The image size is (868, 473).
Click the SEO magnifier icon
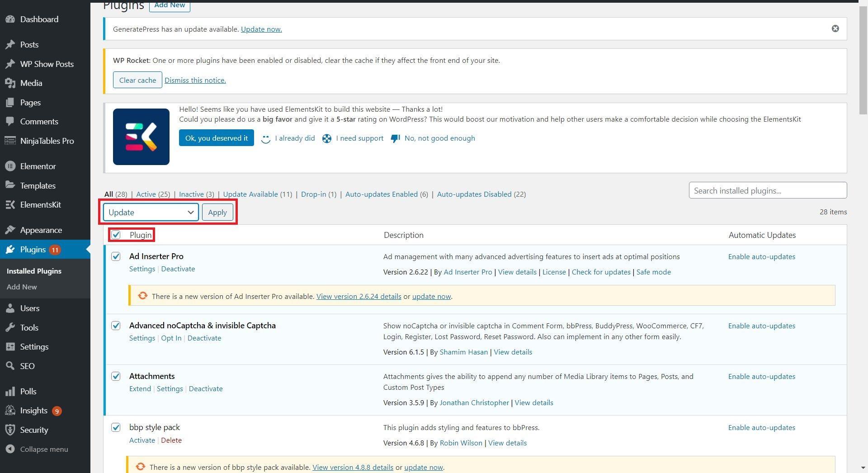click(10, 366)
